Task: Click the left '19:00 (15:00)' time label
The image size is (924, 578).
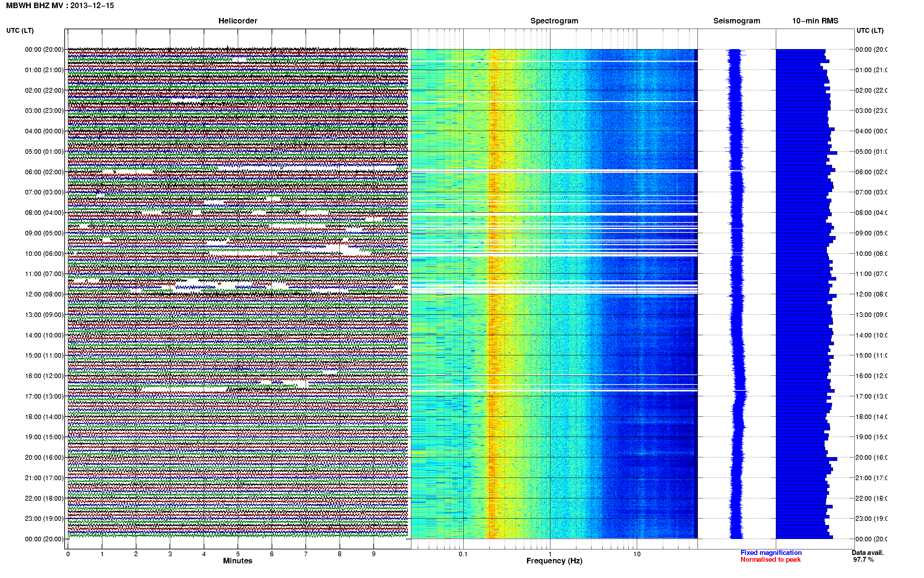Action: 44,437
